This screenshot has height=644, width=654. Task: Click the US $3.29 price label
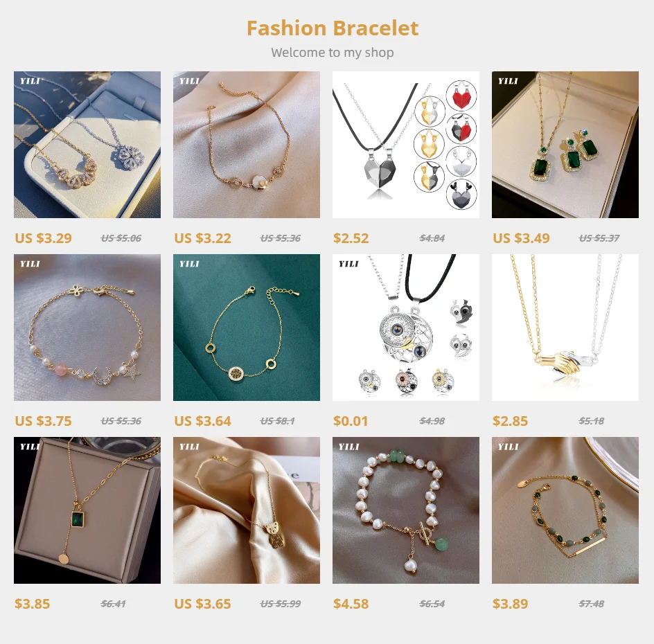44,238
